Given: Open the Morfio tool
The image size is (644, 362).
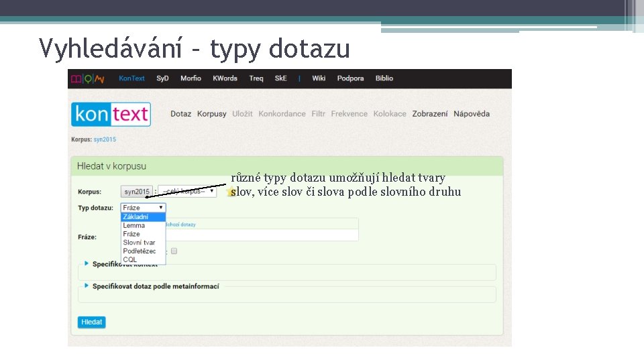Looking at the screenshot, I should point(191,78).
